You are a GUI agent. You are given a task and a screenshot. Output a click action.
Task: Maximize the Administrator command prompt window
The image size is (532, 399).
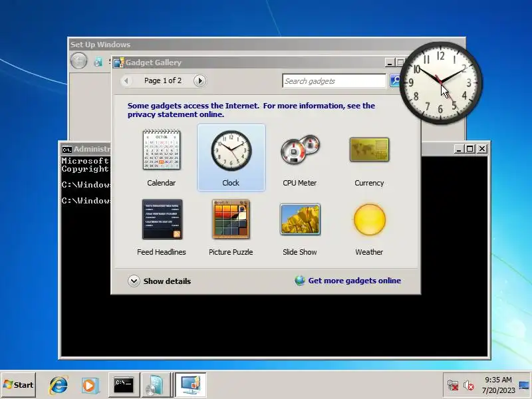(x=470, y=148)
